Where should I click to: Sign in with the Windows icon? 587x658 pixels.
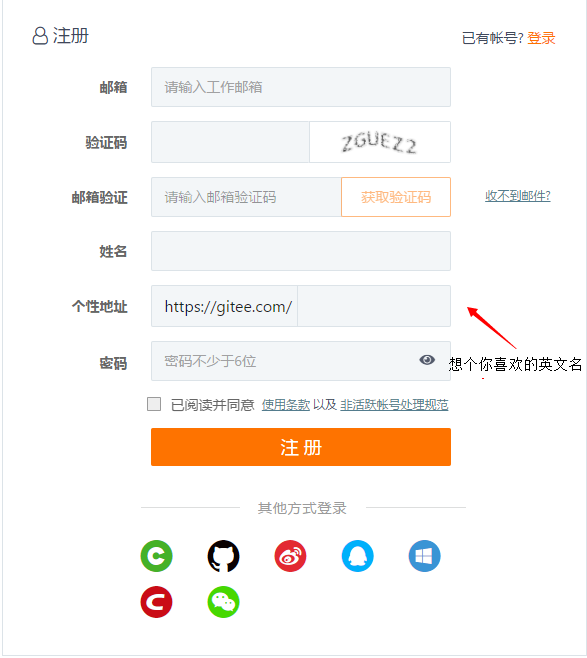point(424,556)
